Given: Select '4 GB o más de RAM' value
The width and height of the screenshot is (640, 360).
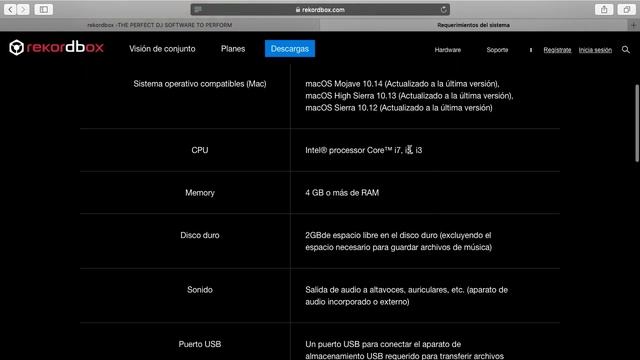Looking at the screenshot, I should (342, 193).
